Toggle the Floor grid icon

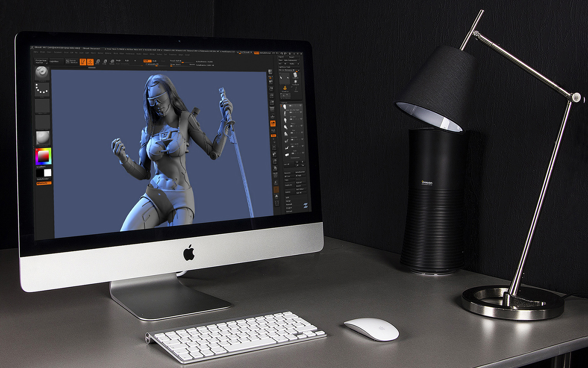click(x=273, y=117)
